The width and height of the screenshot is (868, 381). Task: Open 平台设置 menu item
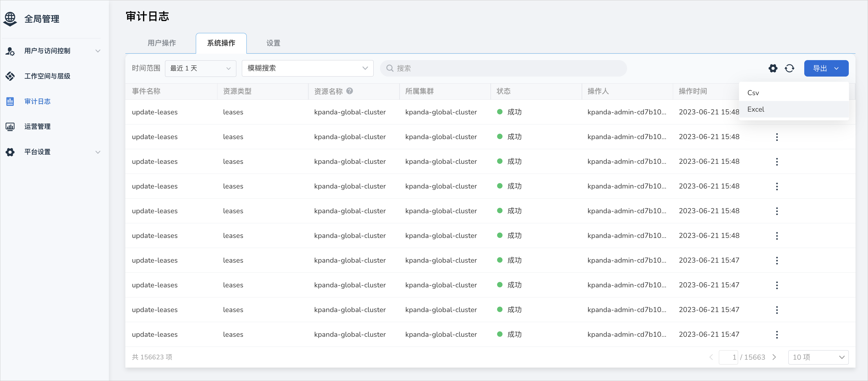(38, 152)
